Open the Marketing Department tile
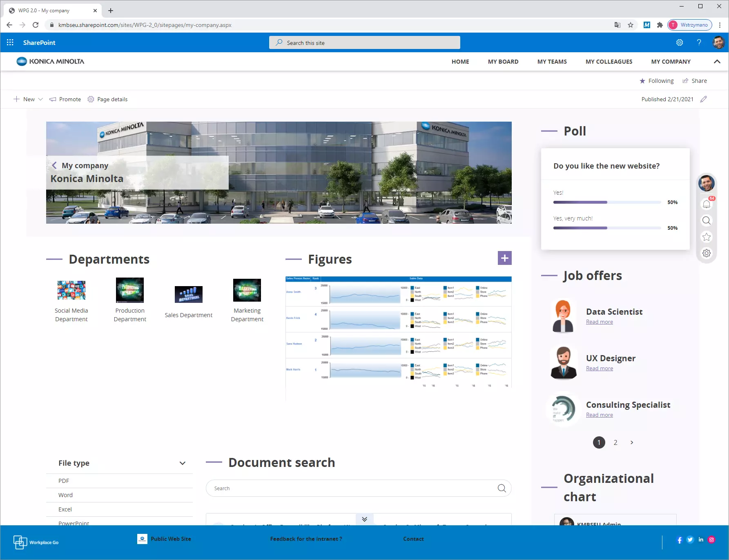The height and width of the screenshot is (560, 729). click(247, 301)
